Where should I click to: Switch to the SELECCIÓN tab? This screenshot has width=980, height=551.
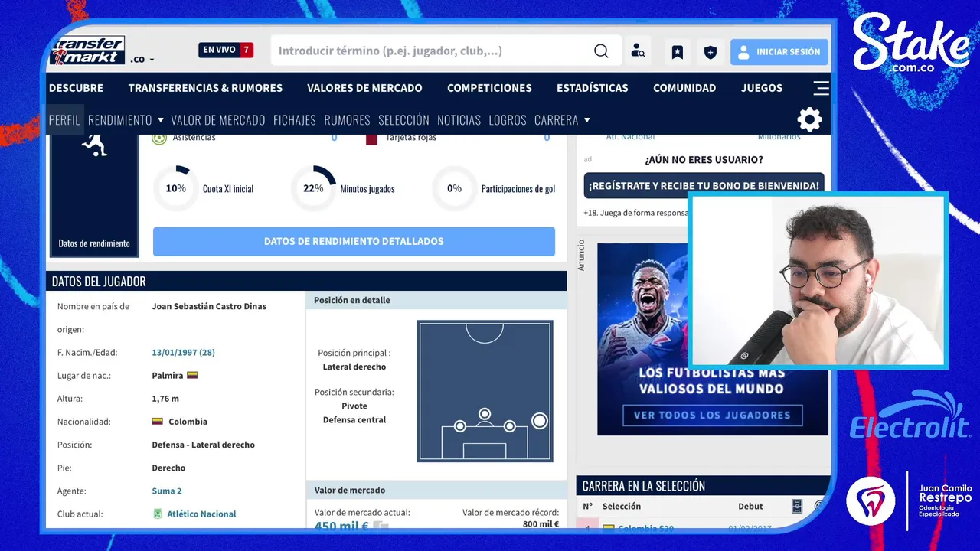(403, 120)
